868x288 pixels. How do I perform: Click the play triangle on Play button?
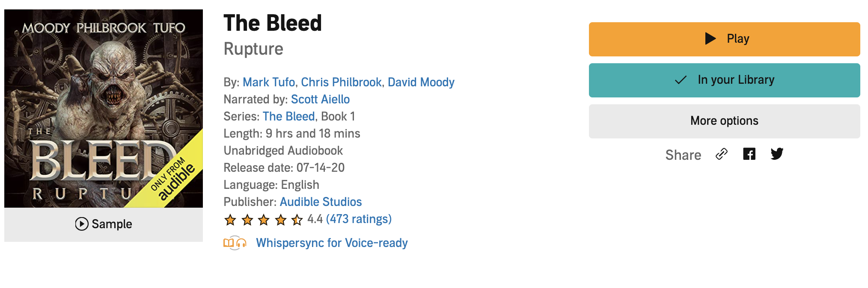coord(710,38)
